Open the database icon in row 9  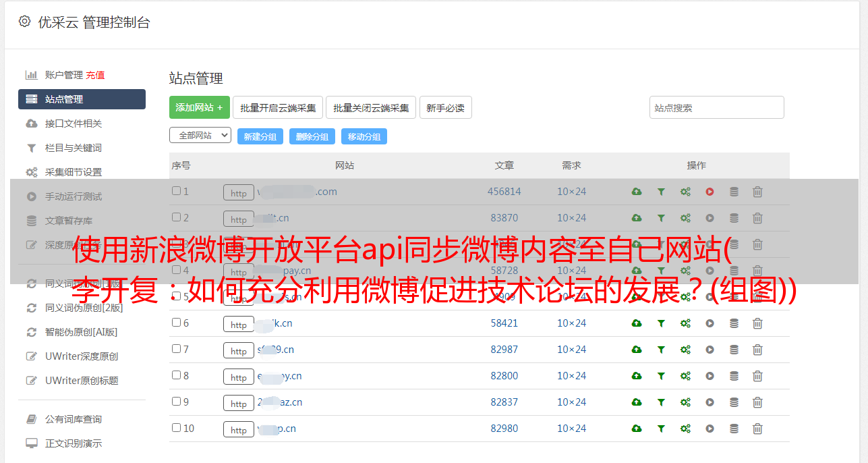click(x=734, y=402)
